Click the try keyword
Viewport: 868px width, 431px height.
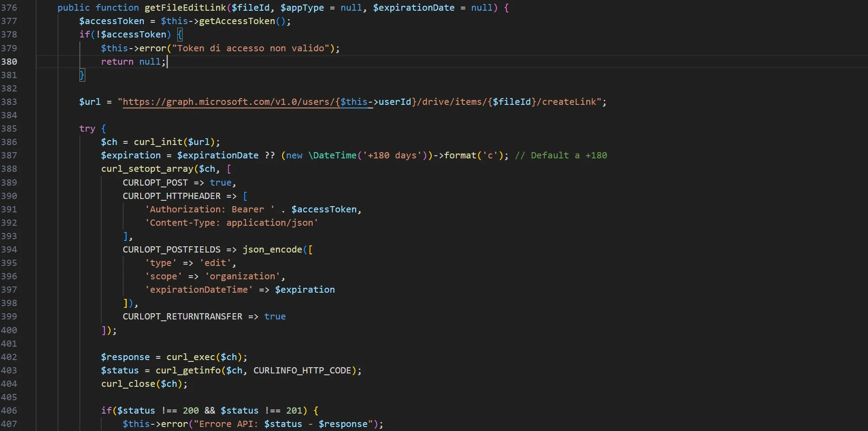pos(87,128)
